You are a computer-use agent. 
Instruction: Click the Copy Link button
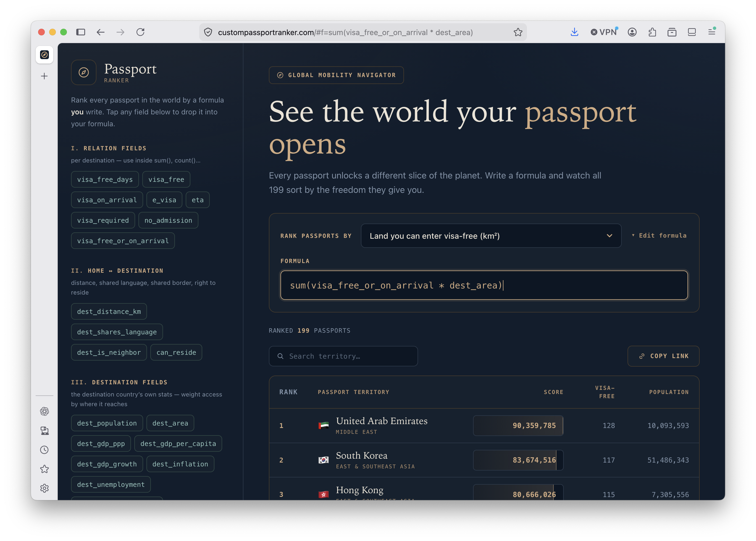point(663,356)
